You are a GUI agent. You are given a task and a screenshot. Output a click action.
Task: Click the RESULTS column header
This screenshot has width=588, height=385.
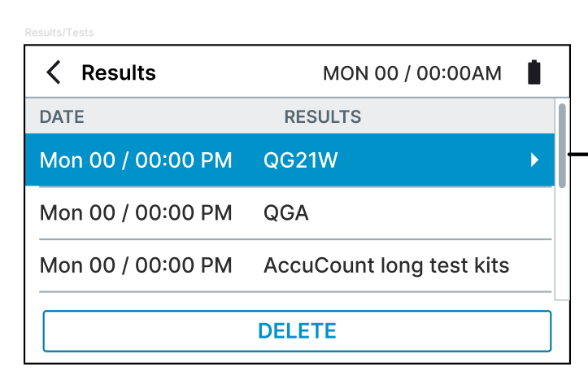tap(322, 117)
